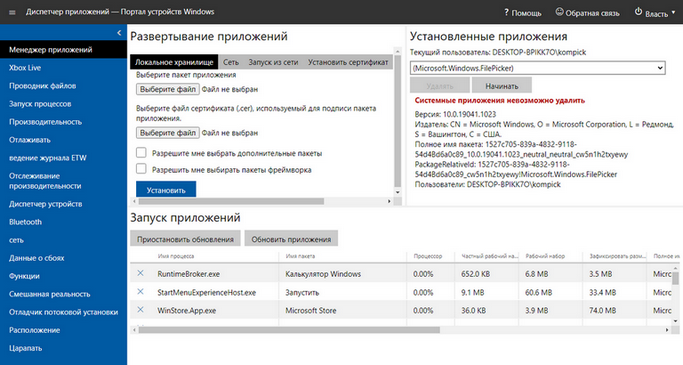This screenshot has width=683, height=365.
Task: Click the process table vertical scrollbar
Action: 675,278
